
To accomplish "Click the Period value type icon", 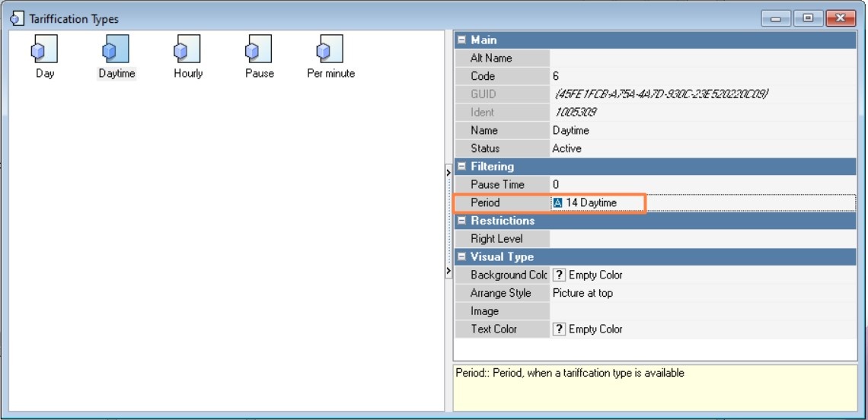I will [x=558, y=202].
